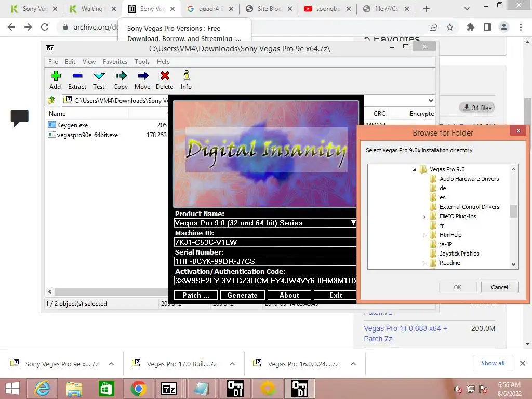Viewport: 532px width, 399px height.
Task: Click the Show all downloads button
Action: pyautogui.click(x=493, y=363)
